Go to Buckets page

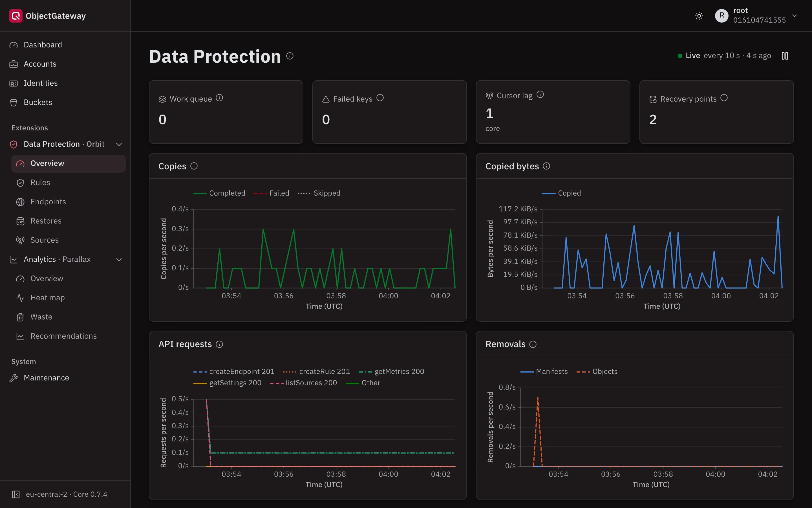[x=65, y=102]
